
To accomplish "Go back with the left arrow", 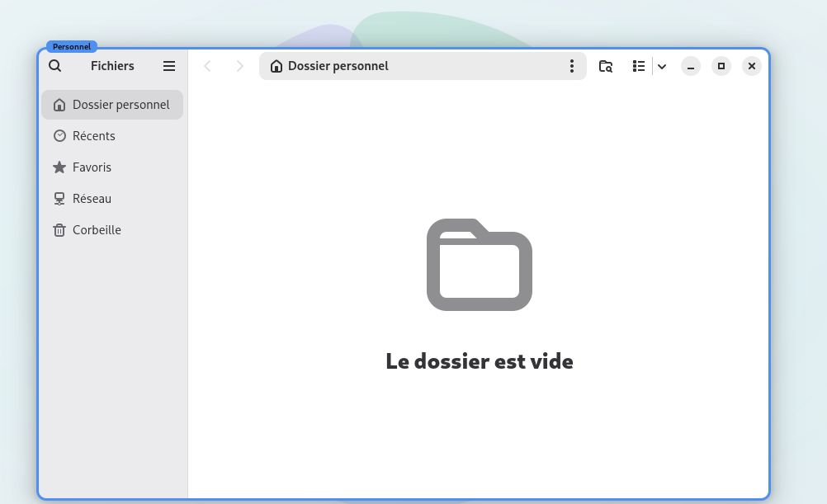I will (207, 66).
